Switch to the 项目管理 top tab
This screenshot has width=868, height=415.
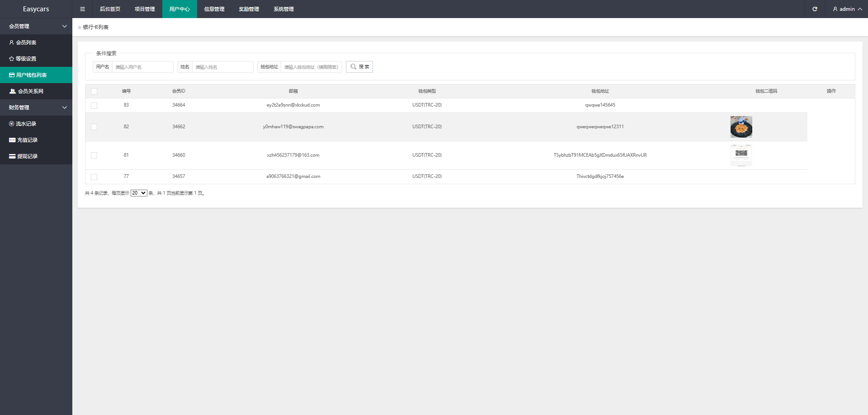pyautogui.click(x=145, y=9)
